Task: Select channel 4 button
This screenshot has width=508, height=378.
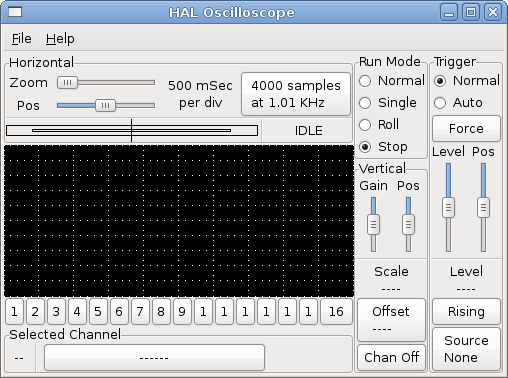Action: pos(77,312)
